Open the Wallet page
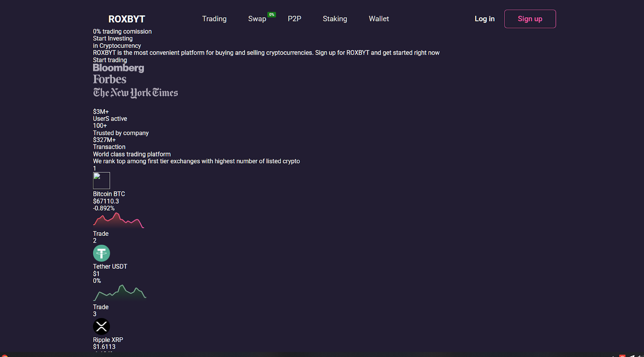This screenshot has width=644, height=357. [379, 19]
